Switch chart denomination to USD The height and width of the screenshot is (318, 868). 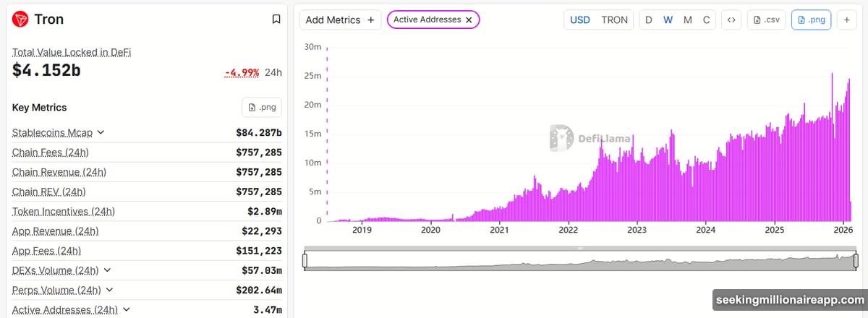[x=580, y=20]
